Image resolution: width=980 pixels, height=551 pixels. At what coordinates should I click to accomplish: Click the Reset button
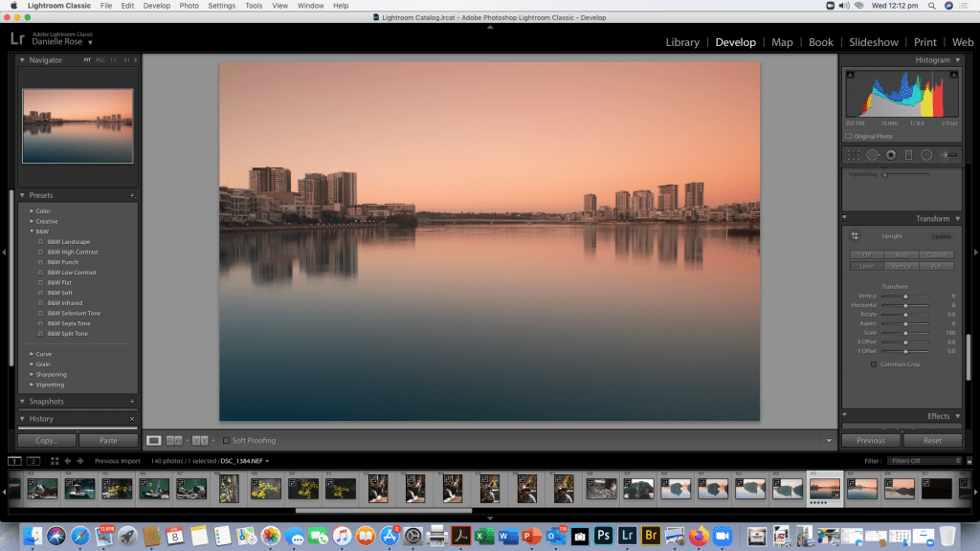coord(932,441)
